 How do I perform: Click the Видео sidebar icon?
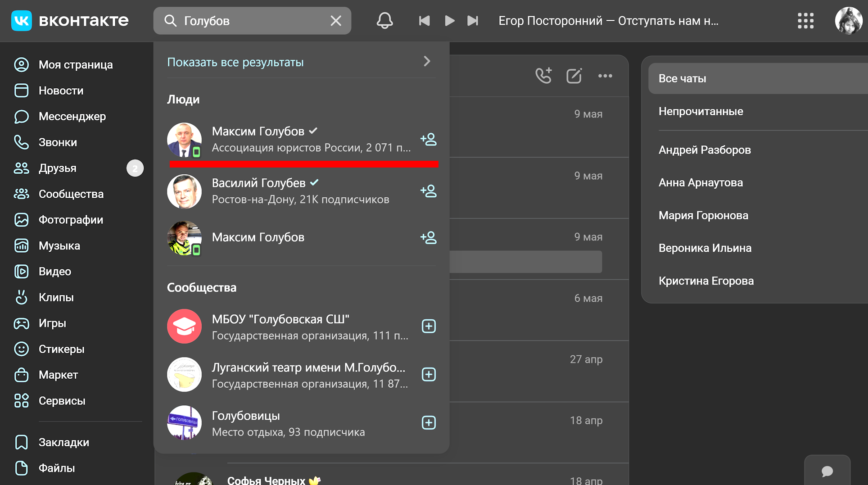coord(21,272)
